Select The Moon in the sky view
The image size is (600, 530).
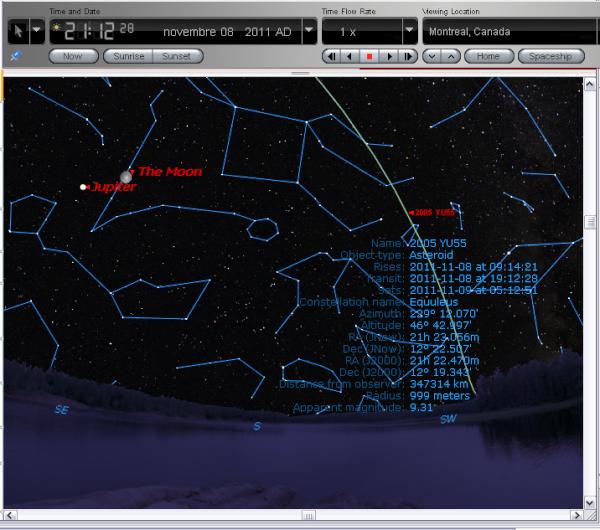(x=126, y=177)
